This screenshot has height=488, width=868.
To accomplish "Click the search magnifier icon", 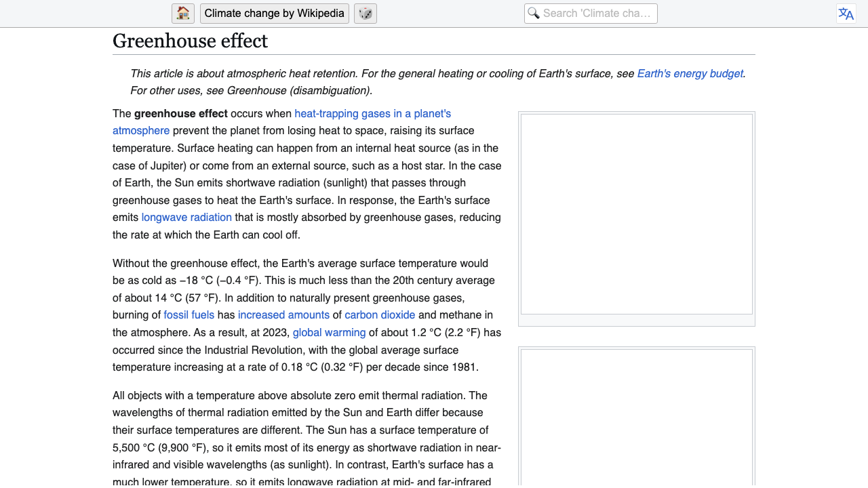I will (x=534, y=14).
